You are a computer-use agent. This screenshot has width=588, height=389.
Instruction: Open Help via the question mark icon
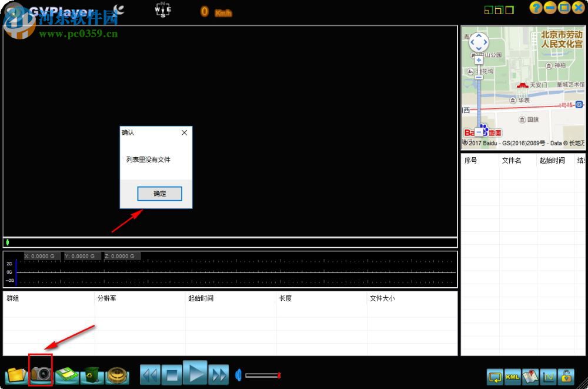pyautogui.click(x=536, y=8)
